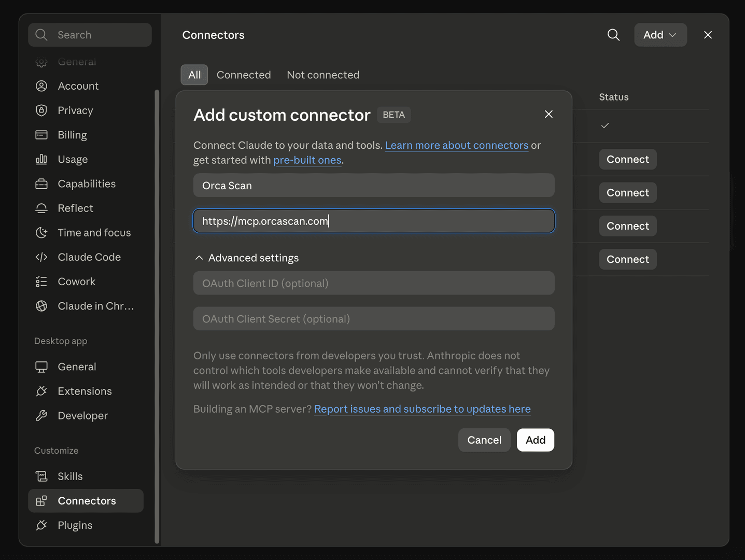Click the Time and focus moon icon
This screenshot has height=560, width=745.
coord(41,233)
